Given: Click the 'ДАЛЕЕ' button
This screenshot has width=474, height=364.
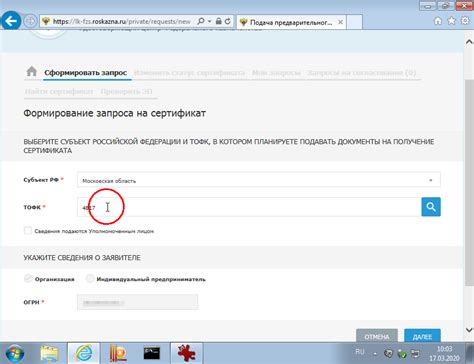Looking at the screenshot, I should click(422, 336).
